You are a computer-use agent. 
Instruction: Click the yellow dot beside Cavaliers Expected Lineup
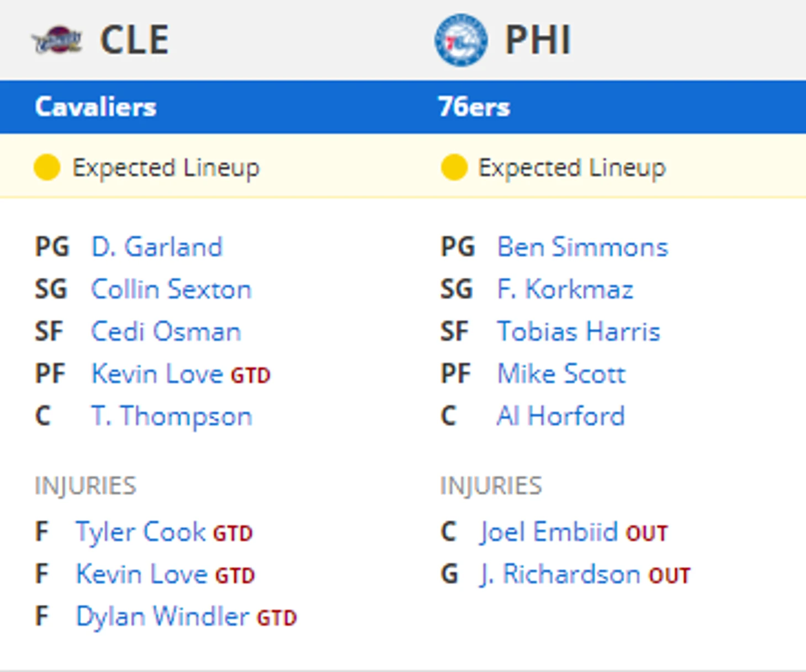tap(47, 167)
